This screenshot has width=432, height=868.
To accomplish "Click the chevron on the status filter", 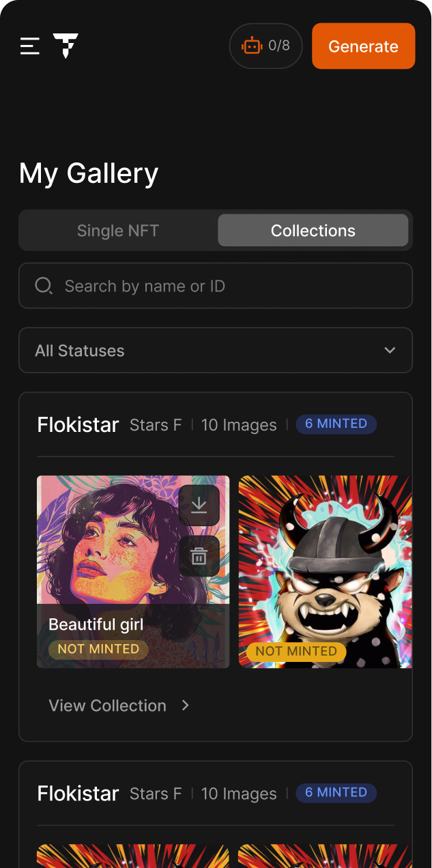I will (390, 350).
